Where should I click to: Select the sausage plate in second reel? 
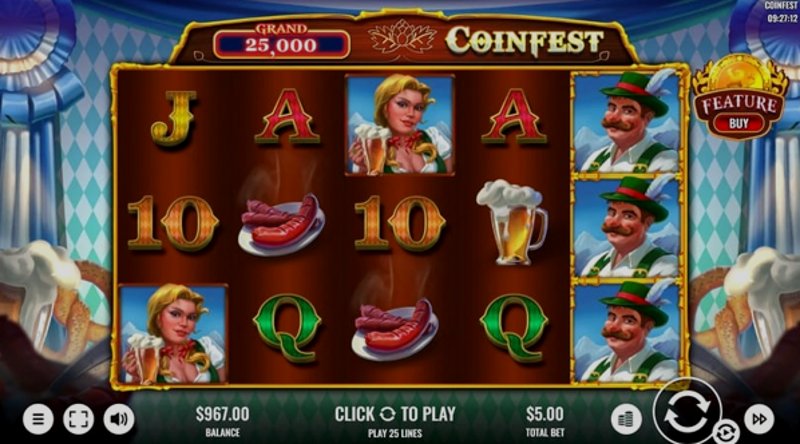(x=282, y=225)
